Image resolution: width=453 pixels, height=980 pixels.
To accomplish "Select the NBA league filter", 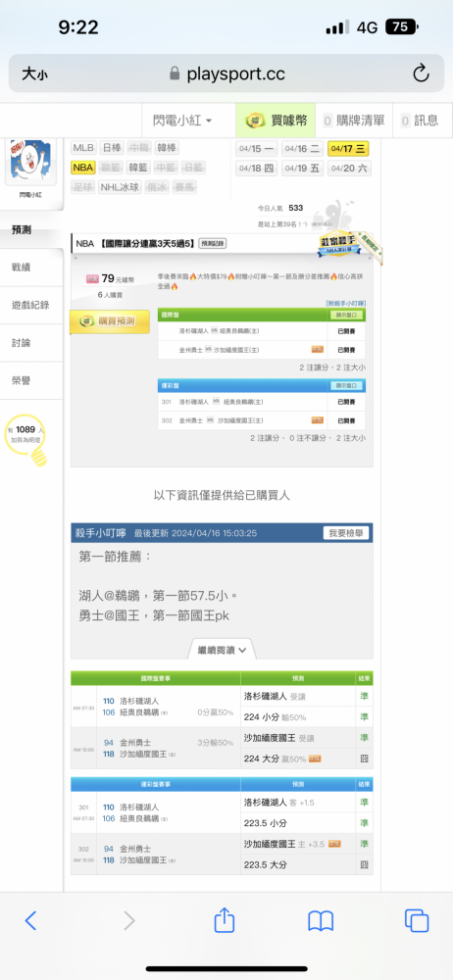I will [82, 168].
